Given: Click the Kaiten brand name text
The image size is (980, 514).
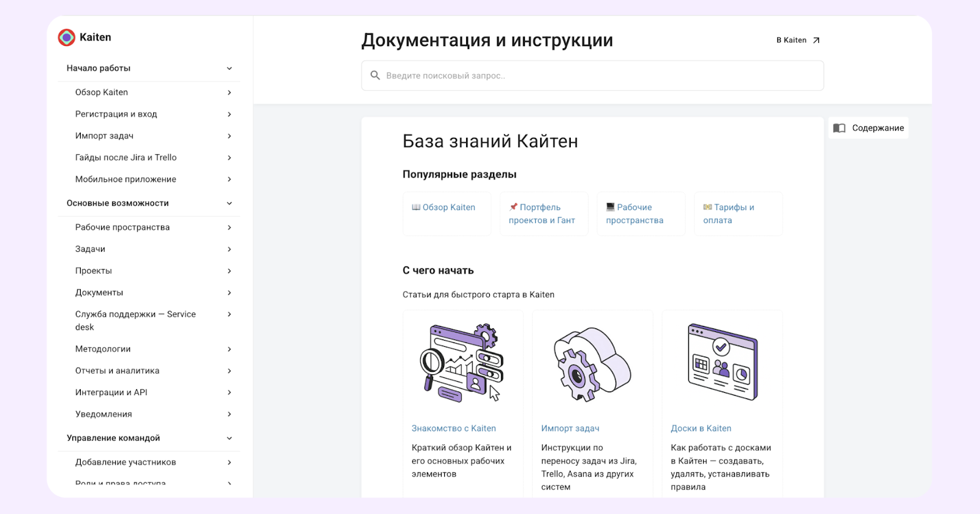Looking at the screenshot, I should coord(96,37).
